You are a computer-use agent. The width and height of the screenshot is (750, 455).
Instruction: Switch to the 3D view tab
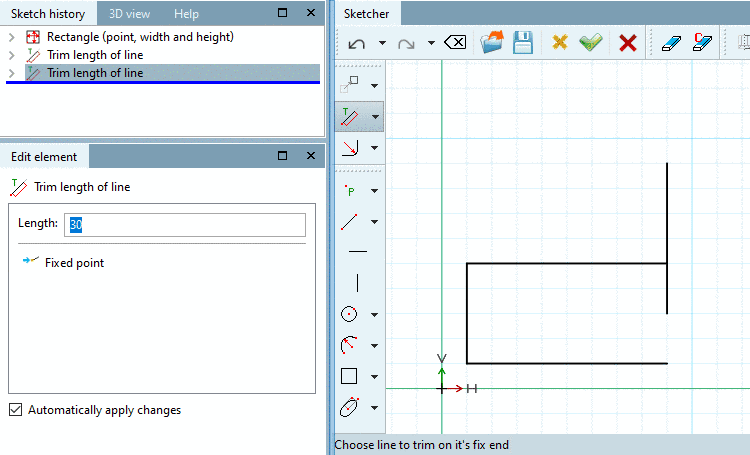coord(129,14)
